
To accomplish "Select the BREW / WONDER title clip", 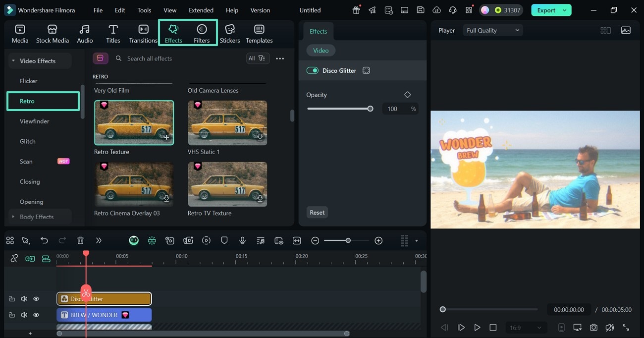I will pos(104,315).
